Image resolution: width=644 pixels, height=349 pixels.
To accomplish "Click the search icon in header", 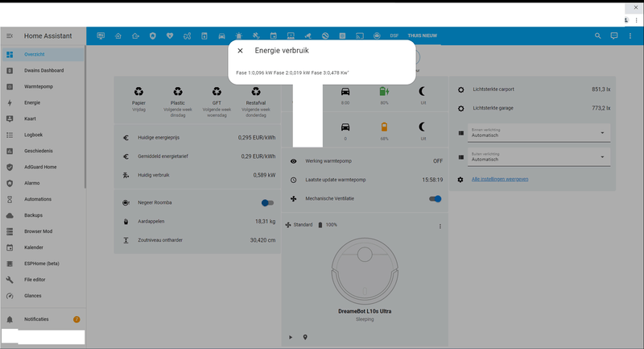I will tap(597, 35).
